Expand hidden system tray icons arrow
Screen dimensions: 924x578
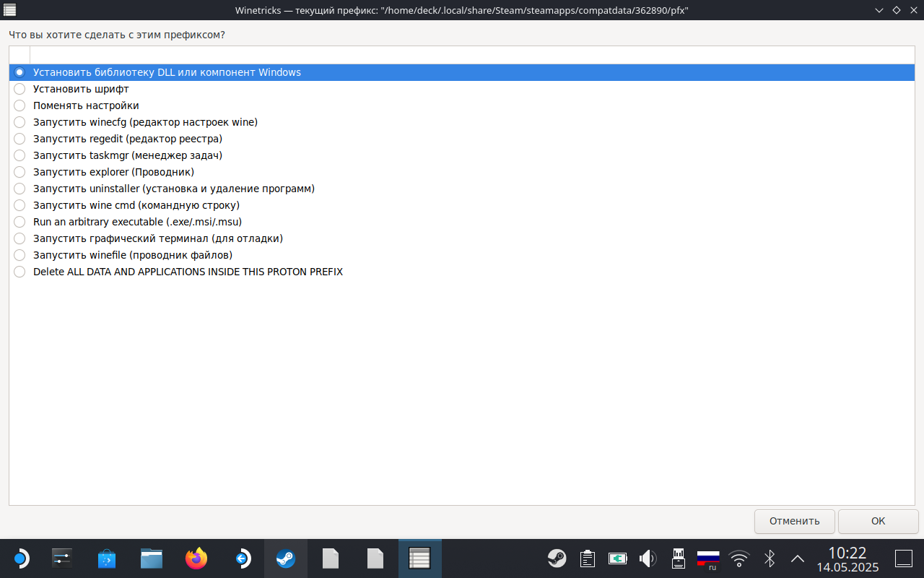point(798,558)
